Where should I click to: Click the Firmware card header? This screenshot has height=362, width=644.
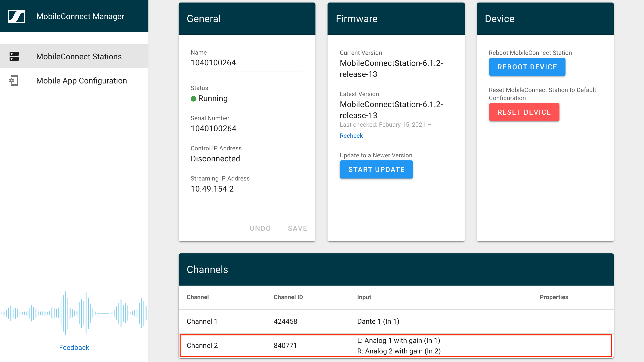click(396, 19)
